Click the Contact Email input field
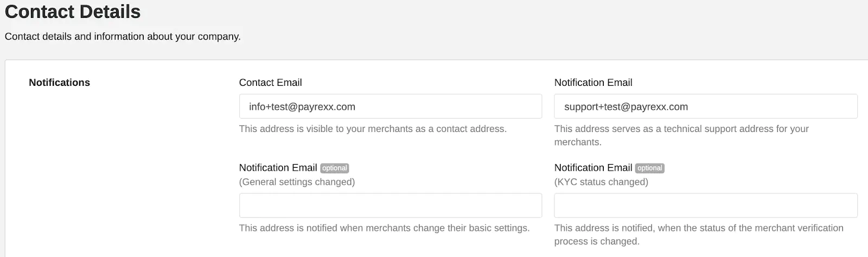Viewport: 868px width, 257px height. pyautogui.click(x=390, y=106)
